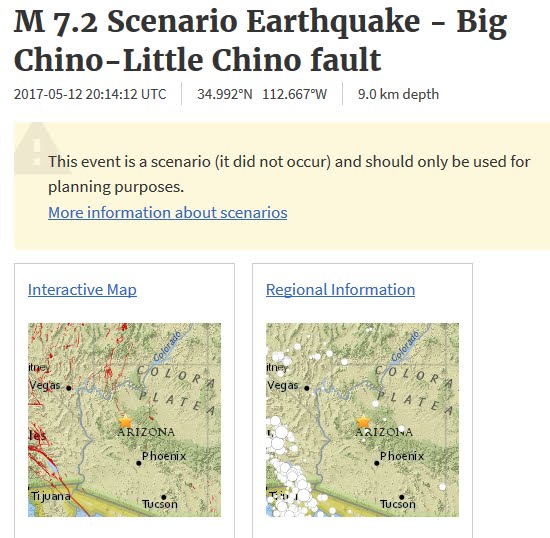Open the Interactive Map link
The width and height of the screenshot is (550, 538).
82,290
